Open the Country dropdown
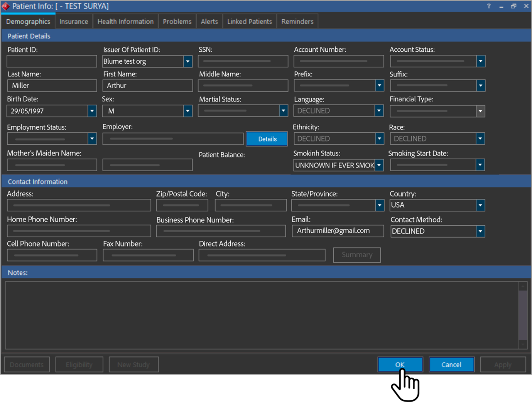The width and height of the screenshot is (532, 402). (480, 205)
